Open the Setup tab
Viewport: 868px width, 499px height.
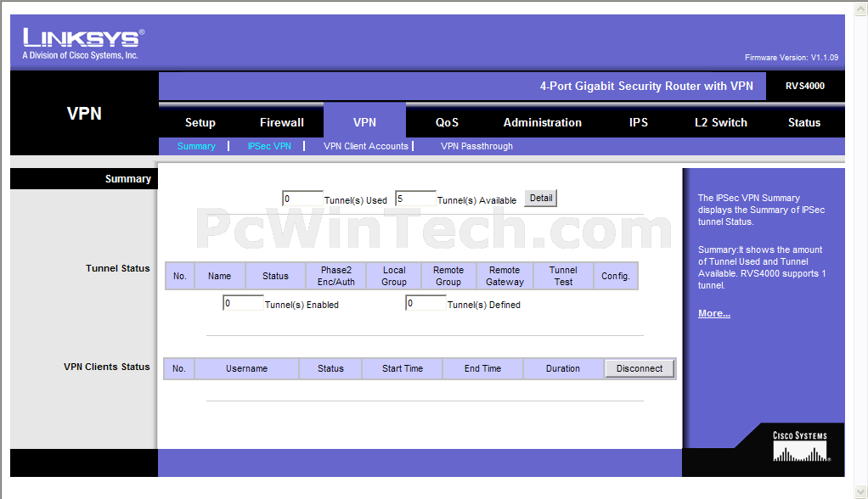coord(200,122)
